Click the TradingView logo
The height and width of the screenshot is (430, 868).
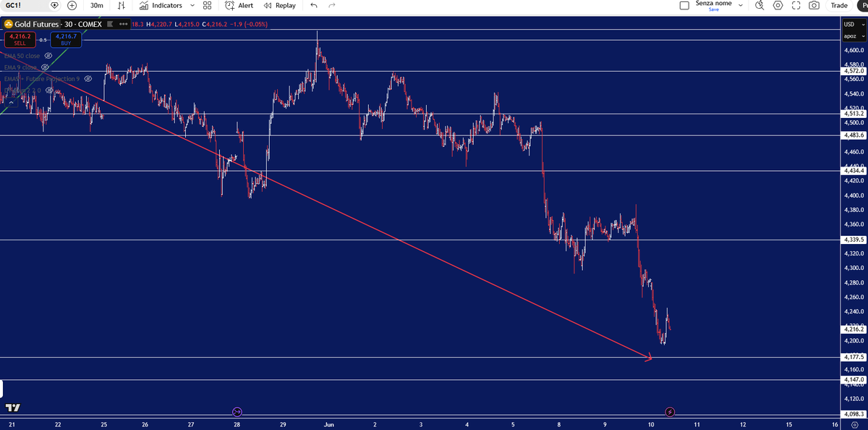pyautogui.click(x=12, y=408)
